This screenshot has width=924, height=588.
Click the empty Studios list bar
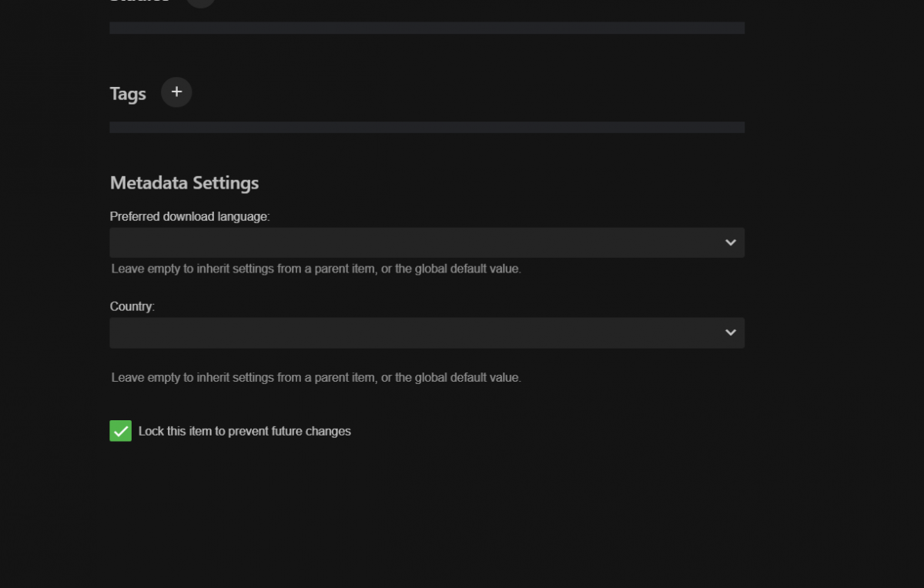click(x=427, y=28)
